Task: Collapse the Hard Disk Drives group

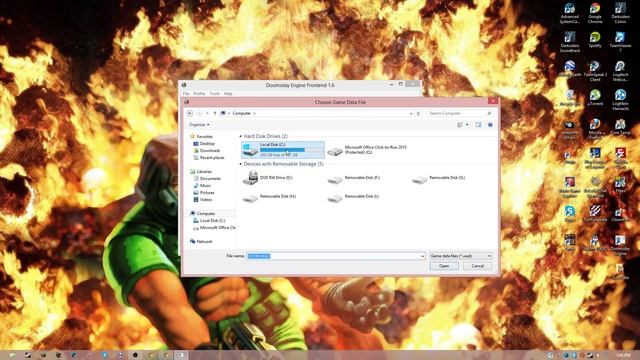Action: [240, 136]
